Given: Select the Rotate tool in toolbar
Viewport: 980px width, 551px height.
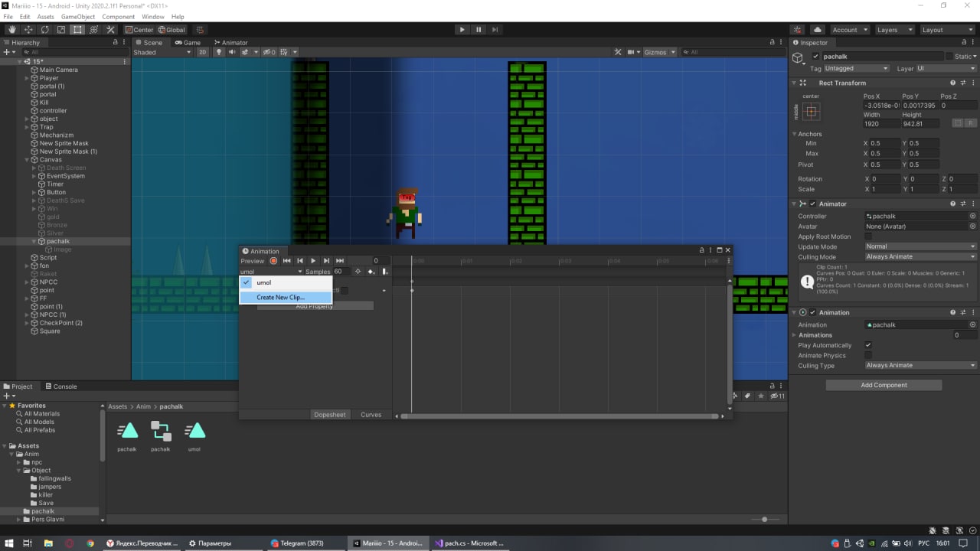Looking at the screenshot, I should click(45, 30).
